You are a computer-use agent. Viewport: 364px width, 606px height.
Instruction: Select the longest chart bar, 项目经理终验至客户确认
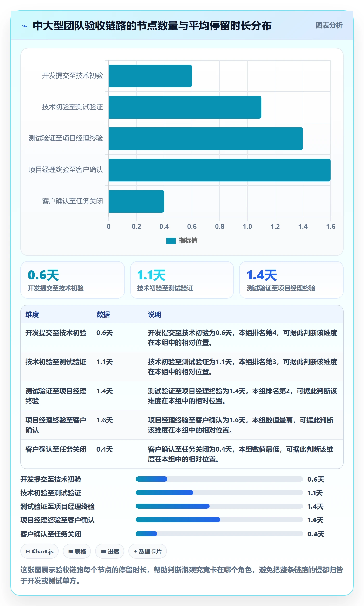pyautogui.click(x=220, y=170)
